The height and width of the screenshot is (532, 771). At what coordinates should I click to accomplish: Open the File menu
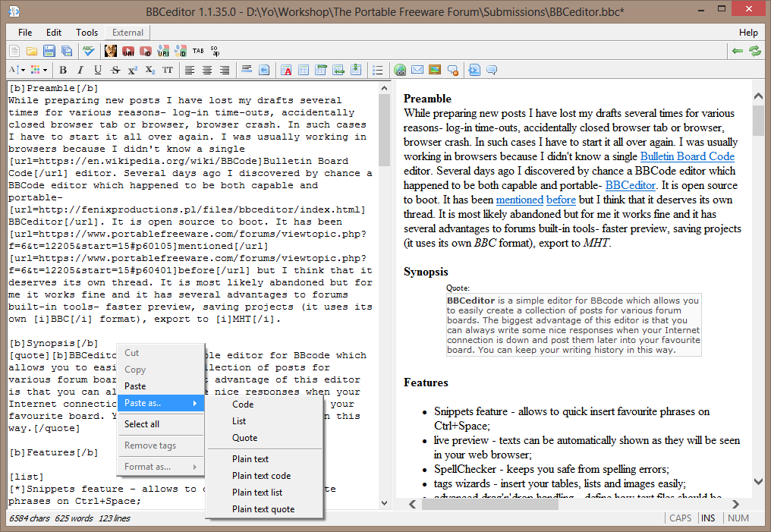[25, 33]
